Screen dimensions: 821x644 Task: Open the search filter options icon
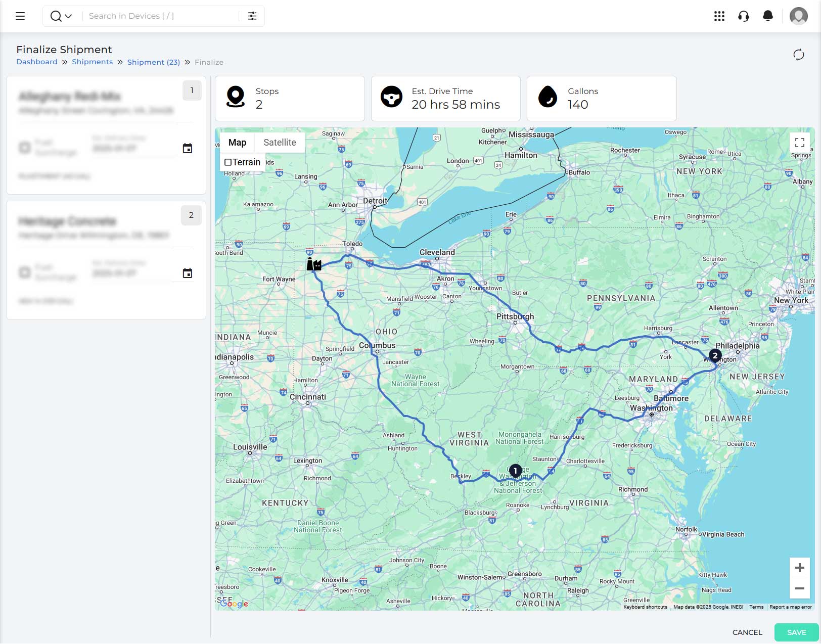(x=252, y=16)
